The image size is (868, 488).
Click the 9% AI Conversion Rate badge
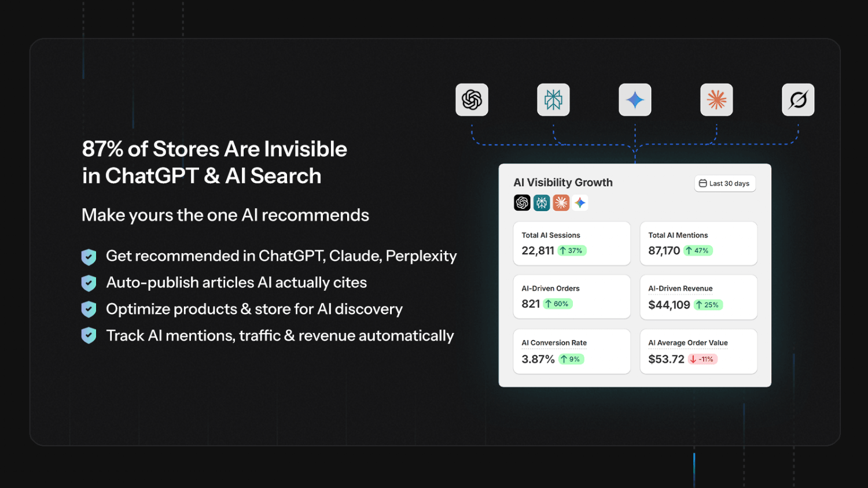[x=571, y=359]
